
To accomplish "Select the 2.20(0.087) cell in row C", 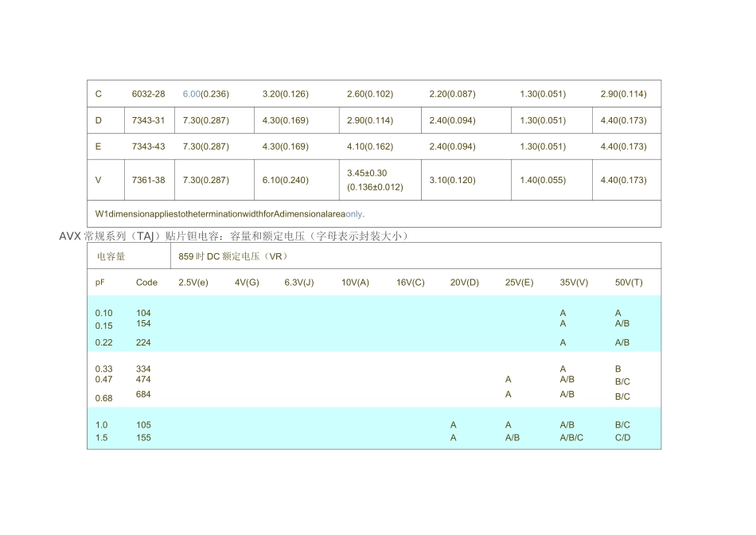I will point(452,94).
